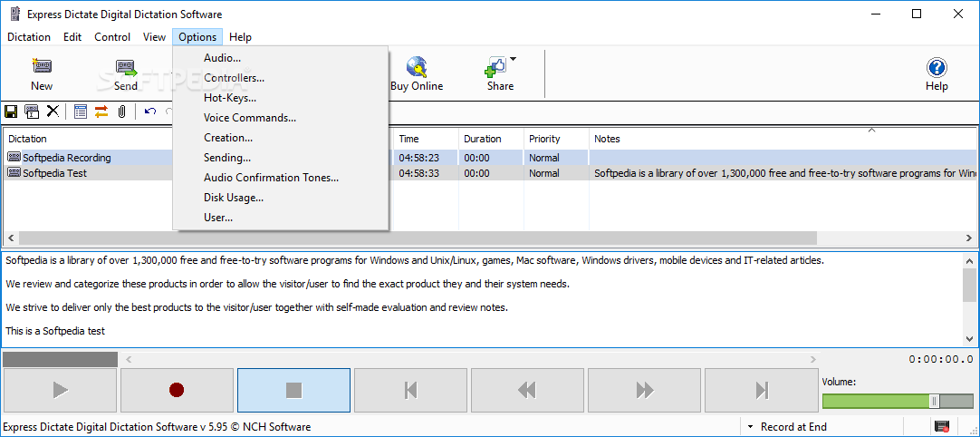Click the blue list properties icon
Viewport: 980px width, 437px height.
80,112
